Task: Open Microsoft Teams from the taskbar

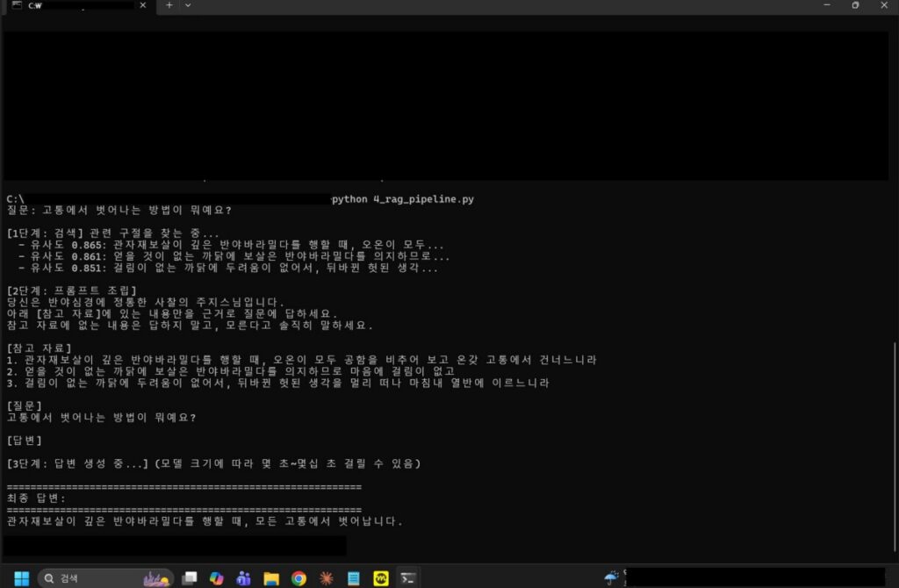Action: click(244, 578)
